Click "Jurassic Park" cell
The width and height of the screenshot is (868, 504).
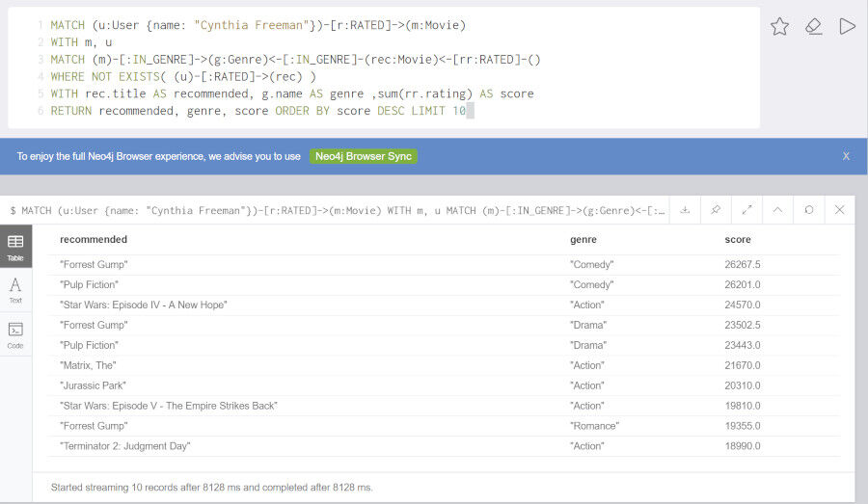pyautogui.click(x=93, y=385)
